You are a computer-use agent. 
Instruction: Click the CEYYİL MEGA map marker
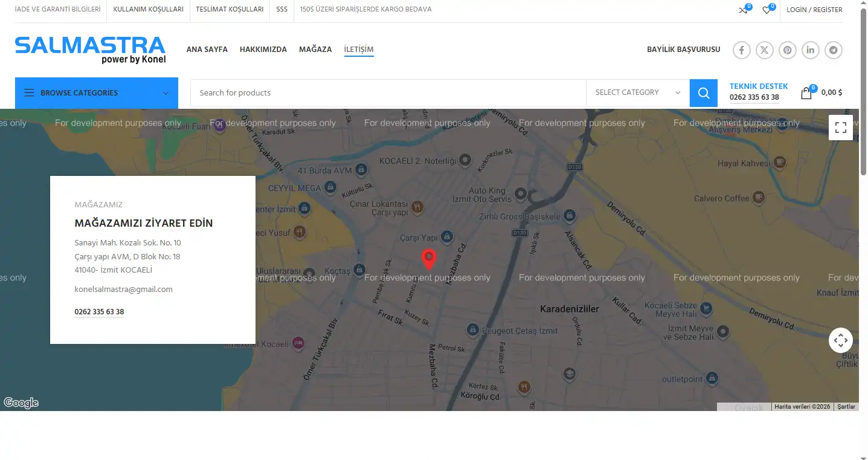tap(330, 189)
